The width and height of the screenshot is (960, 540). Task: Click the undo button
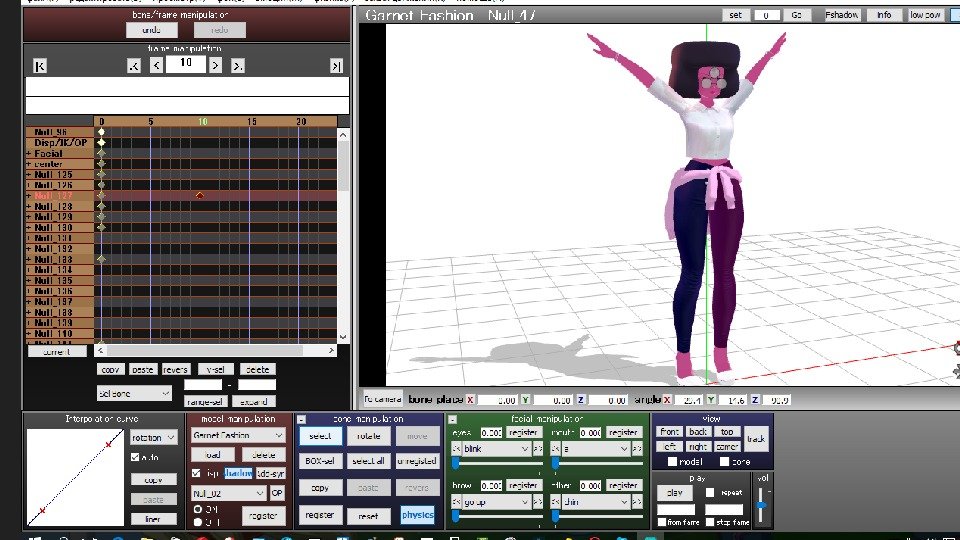[x=151, y=30]
